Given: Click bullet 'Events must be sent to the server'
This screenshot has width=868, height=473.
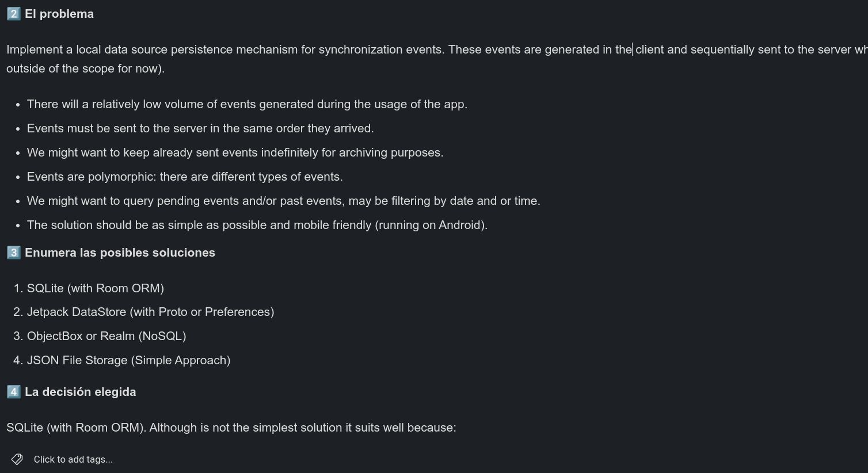Looking at the screenshot, I should [200, 128].
